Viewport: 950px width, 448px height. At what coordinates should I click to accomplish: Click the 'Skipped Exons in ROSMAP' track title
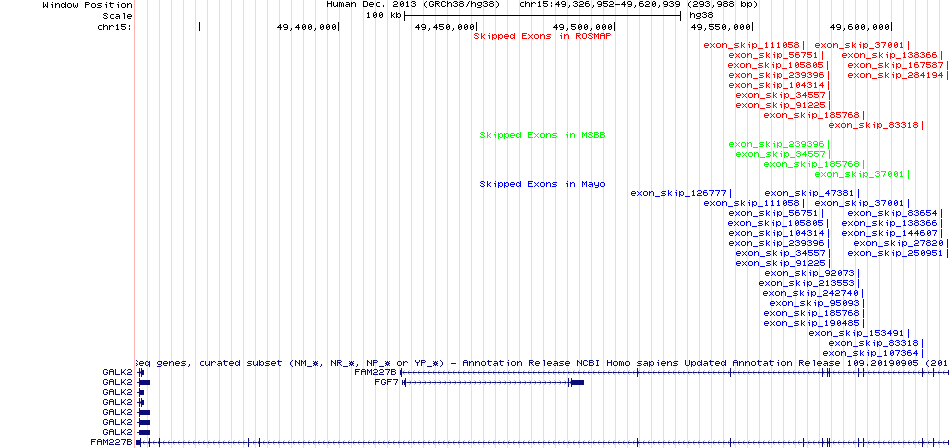tap(530, 35)
